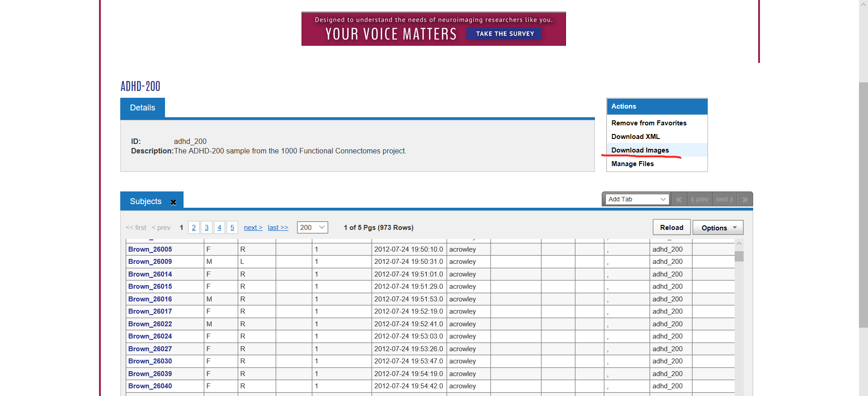Open the Add Tab dropdown
The height and width of the screenshot is (396, 868).
(x=636, y=200)
